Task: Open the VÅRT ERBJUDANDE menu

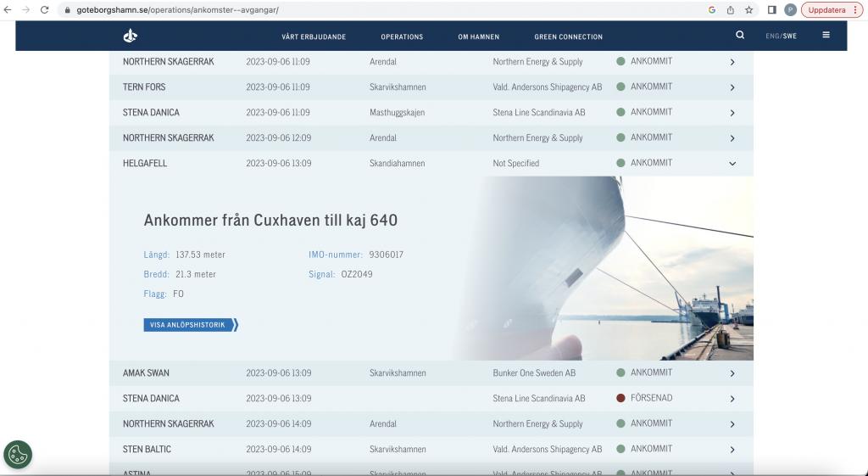Action: pos(314,36)
